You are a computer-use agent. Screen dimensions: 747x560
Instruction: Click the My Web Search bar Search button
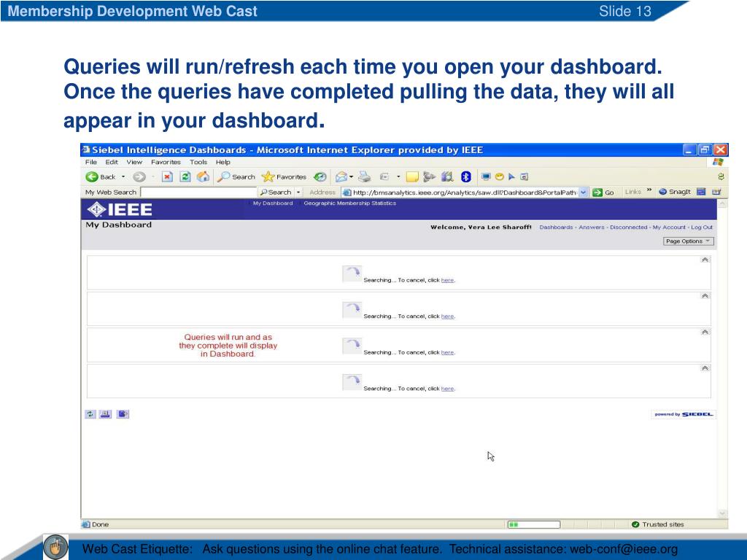276,192
